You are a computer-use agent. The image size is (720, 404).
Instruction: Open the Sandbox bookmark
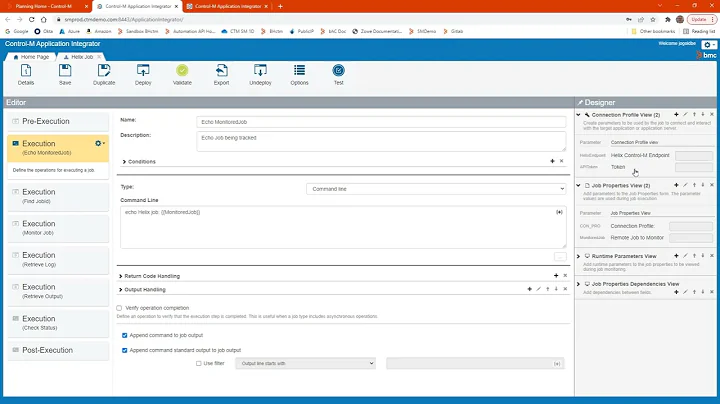coord(138,31)
